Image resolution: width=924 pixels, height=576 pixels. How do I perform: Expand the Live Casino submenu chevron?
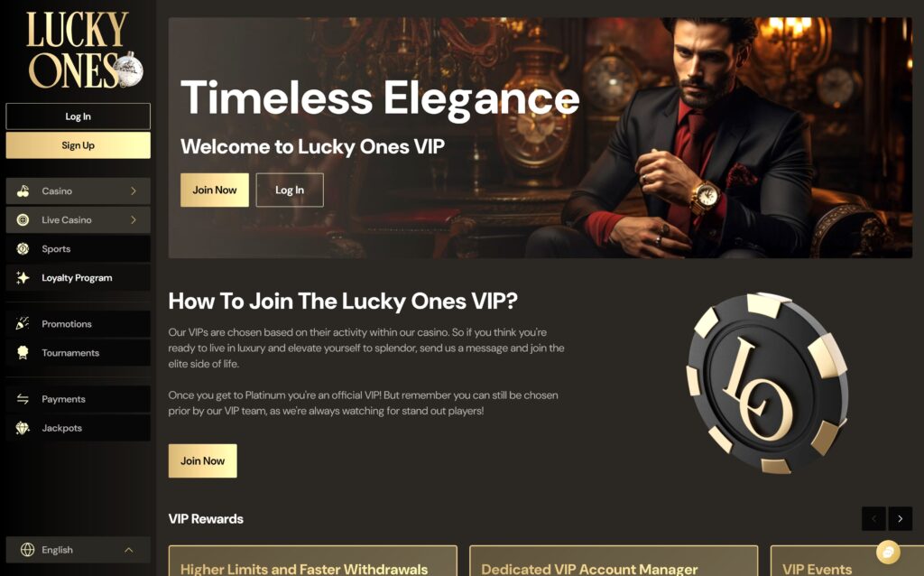[x=134, y=220]
